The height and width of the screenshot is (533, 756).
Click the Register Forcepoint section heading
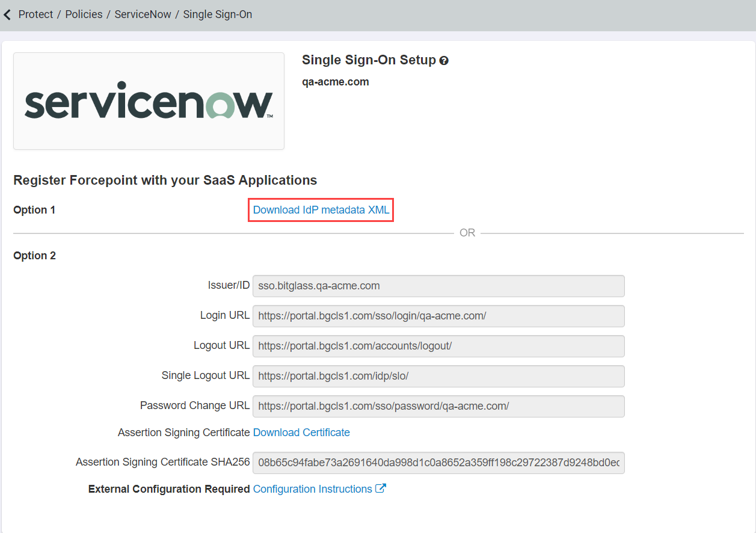pos(165,180)
